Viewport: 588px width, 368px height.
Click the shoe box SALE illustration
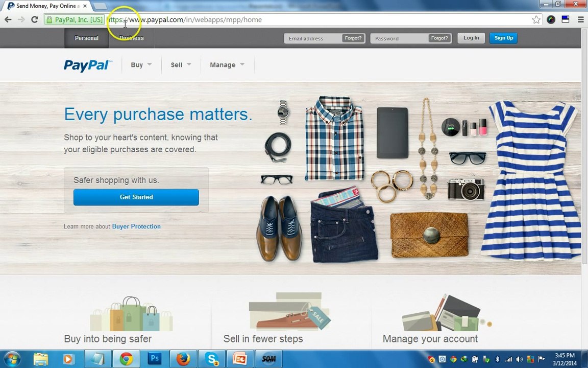[289, 311]
